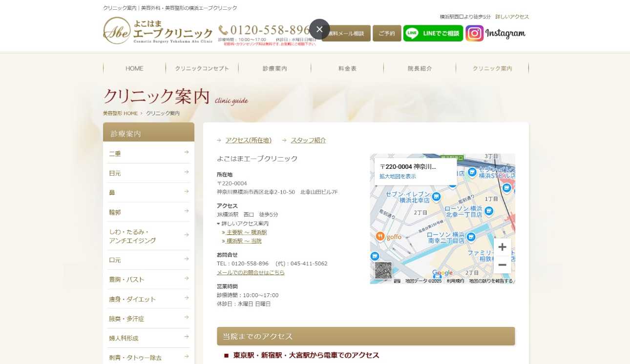The height and width of the screenshot is (364, 630).
Task: Click the ご予約 reservation button
Action: 387,33
